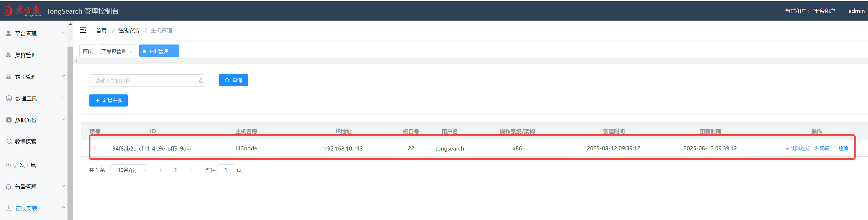Click 测试连接 for 113node host
Viewport: 868px width, 220px height.
(798, 148)
